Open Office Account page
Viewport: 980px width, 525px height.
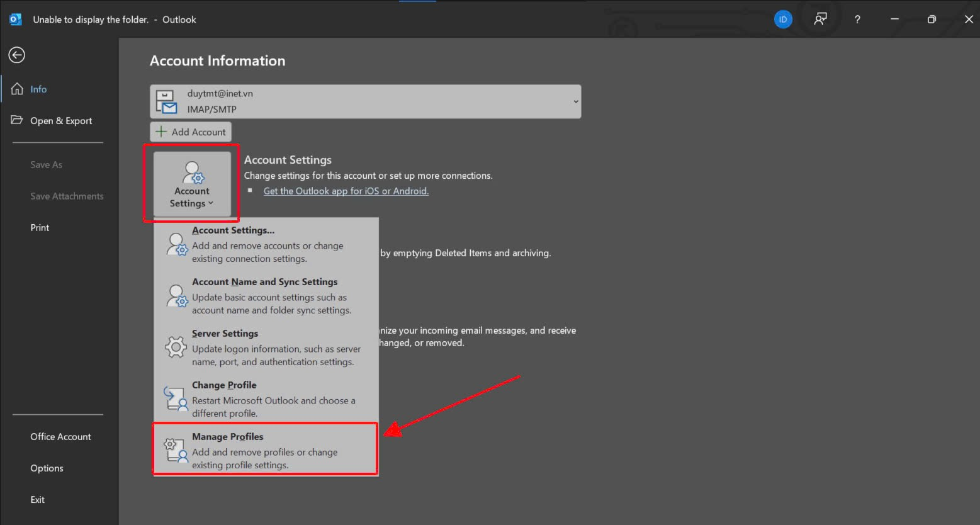click(60, 437)
